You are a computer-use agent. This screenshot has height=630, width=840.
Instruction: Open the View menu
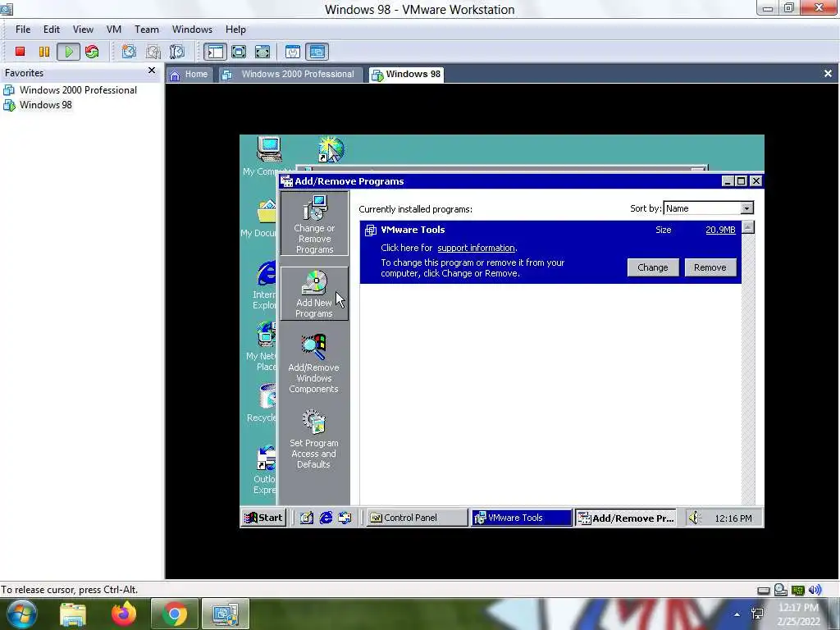83,30
